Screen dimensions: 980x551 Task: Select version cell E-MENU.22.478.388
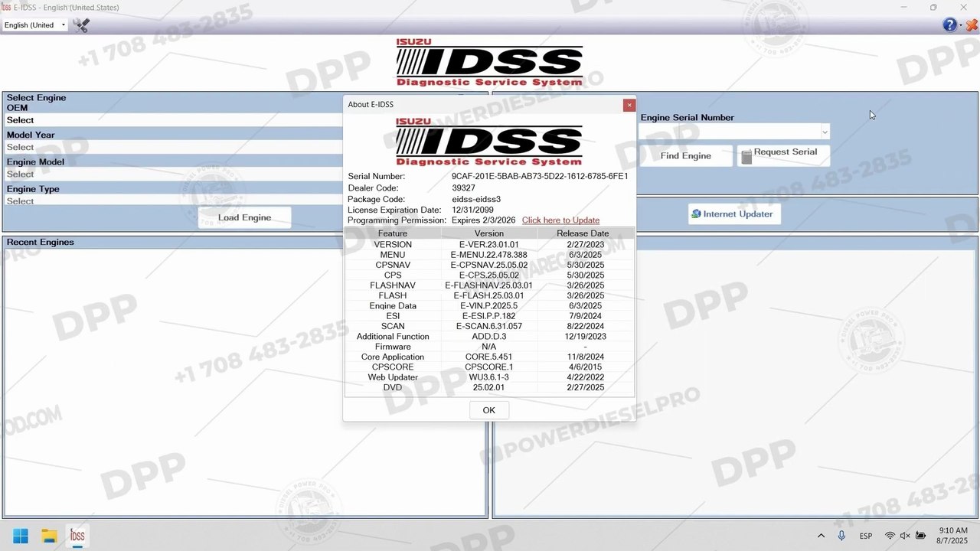pyautogui.click(x=489, y=255)
